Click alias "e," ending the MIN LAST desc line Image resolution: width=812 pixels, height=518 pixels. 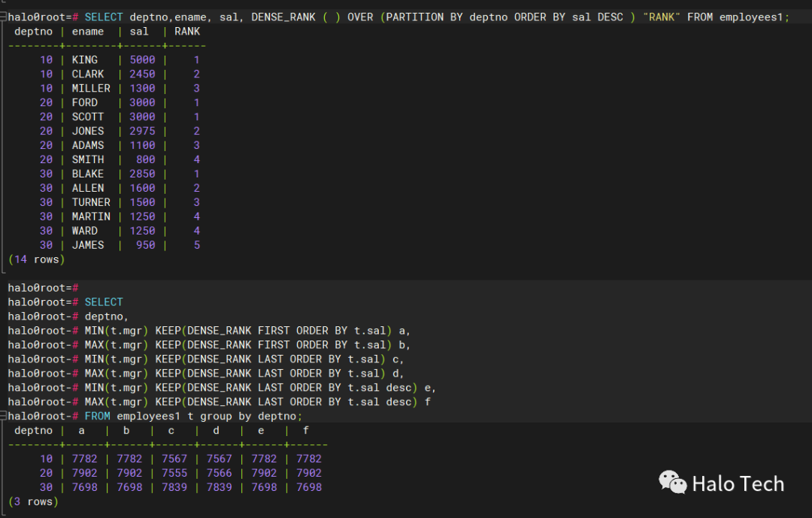tap(430, 388)
